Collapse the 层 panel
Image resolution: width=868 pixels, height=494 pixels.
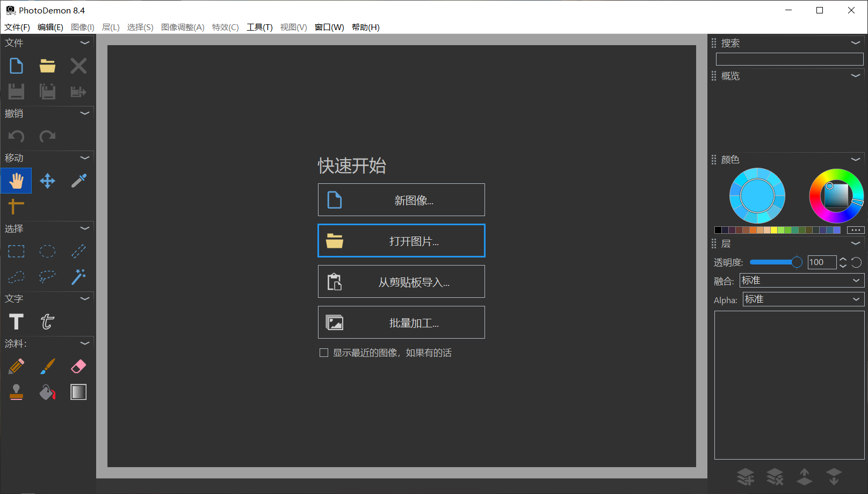click(x=856, y=244)
